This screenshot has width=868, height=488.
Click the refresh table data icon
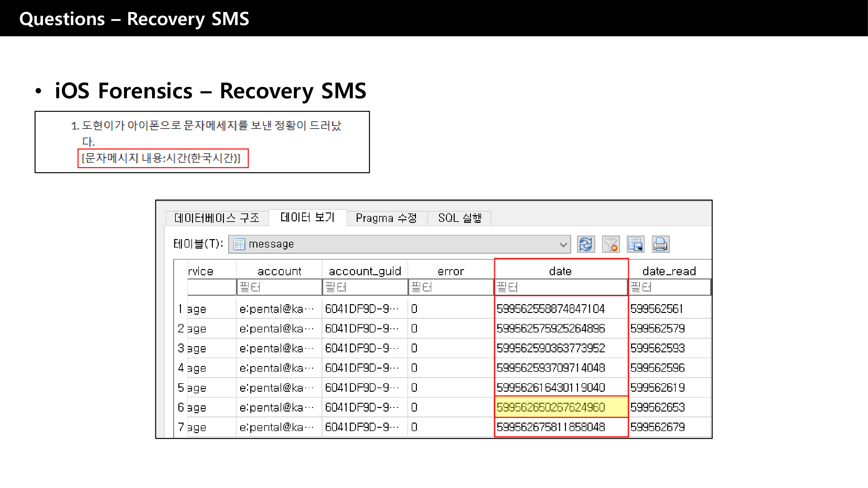[586, 244]
